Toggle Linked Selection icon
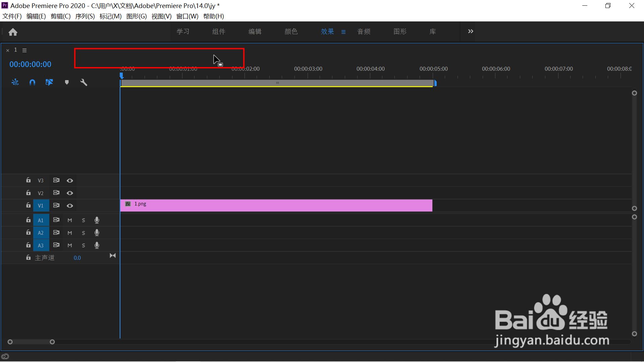Viewport: 644px width, 362px height. tap(49, 82)
